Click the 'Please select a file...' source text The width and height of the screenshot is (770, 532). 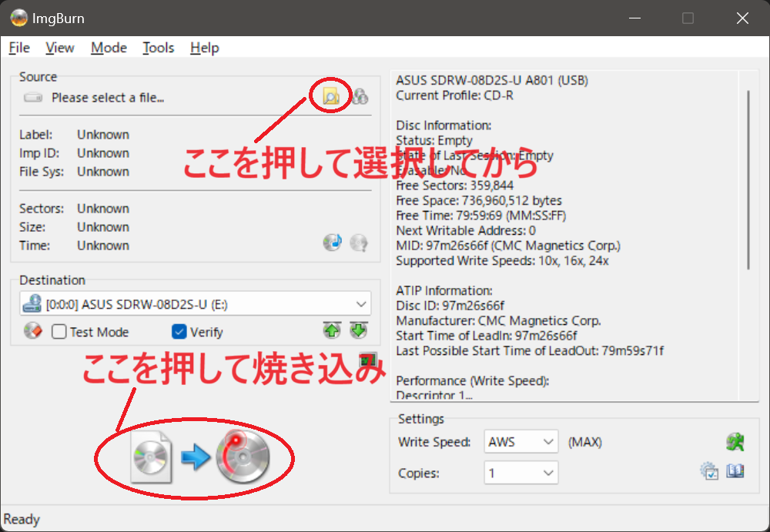coord(108,98)
